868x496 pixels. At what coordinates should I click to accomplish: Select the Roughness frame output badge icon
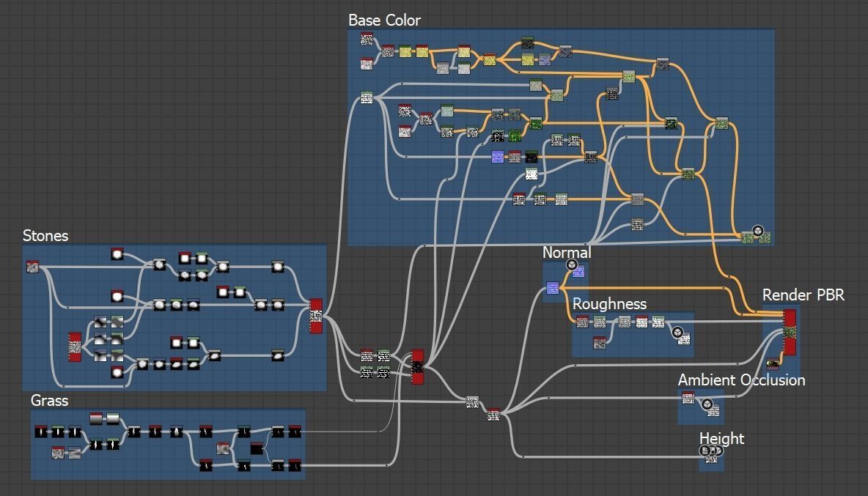pyautogui.click(x=677, y=333)
